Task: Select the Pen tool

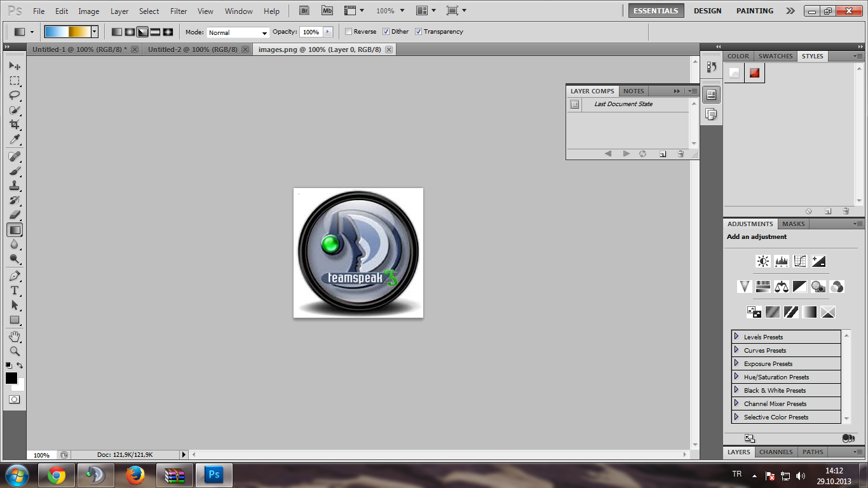Action: pos(14,276)
